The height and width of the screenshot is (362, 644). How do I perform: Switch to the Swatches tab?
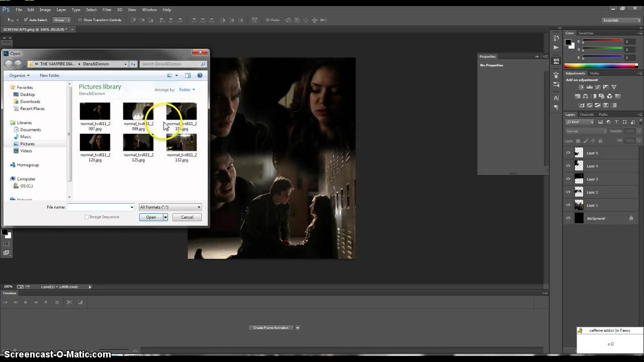pyautogui.click(x=586, y=33)
